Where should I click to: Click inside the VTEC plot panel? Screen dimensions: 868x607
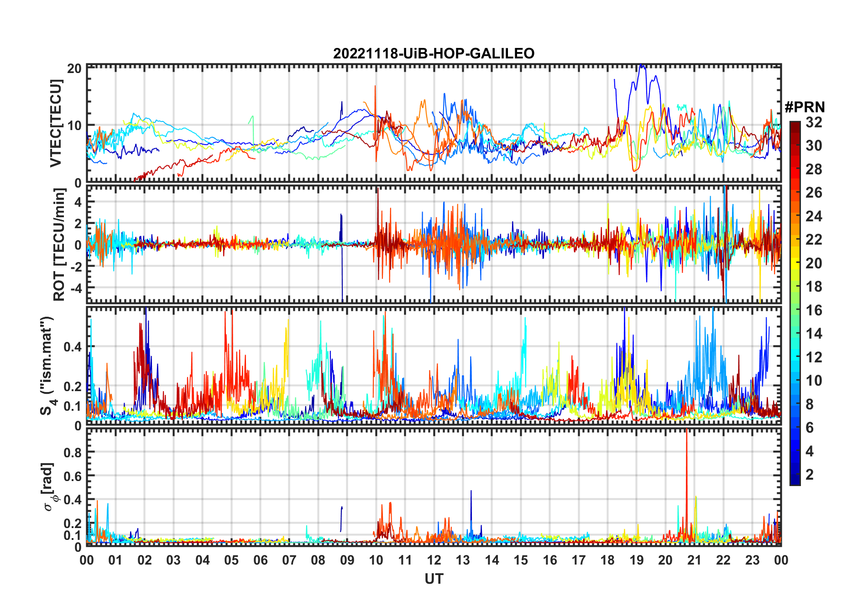434,123
